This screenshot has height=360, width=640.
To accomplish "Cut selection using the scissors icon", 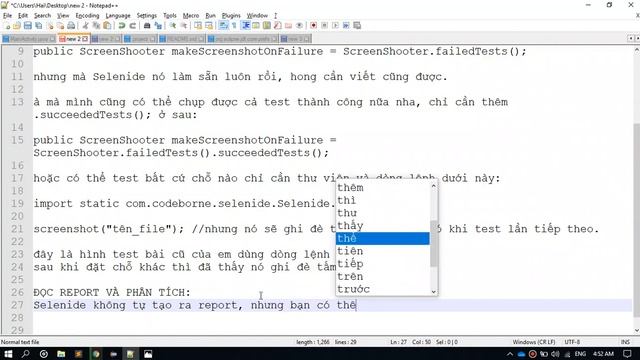I will tap(86, 26).
